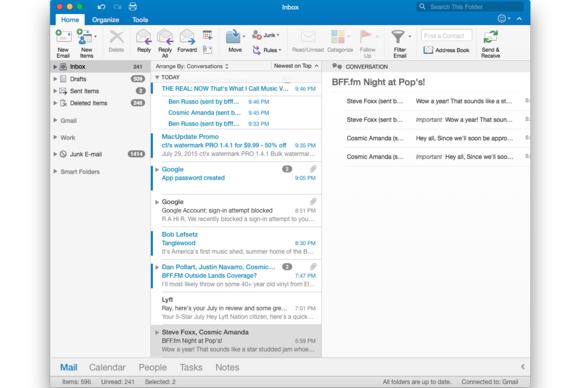Open the Deleted Items folder

pyautogui.click(x=99, y=103)
